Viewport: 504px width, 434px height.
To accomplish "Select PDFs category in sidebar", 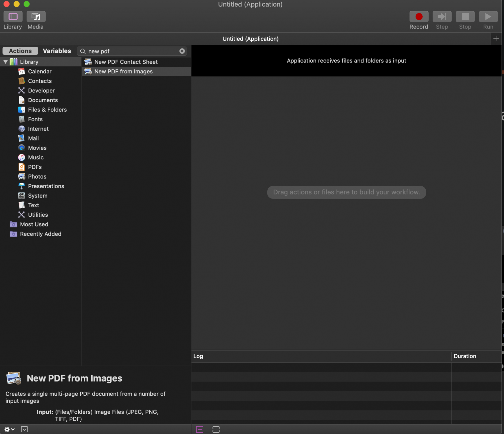I will (35, 167).
